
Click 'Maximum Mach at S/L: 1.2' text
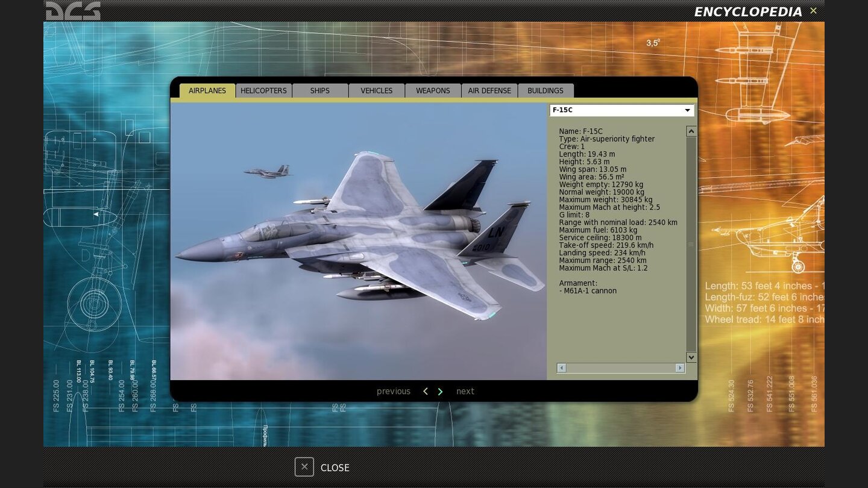tap(603, 268)
